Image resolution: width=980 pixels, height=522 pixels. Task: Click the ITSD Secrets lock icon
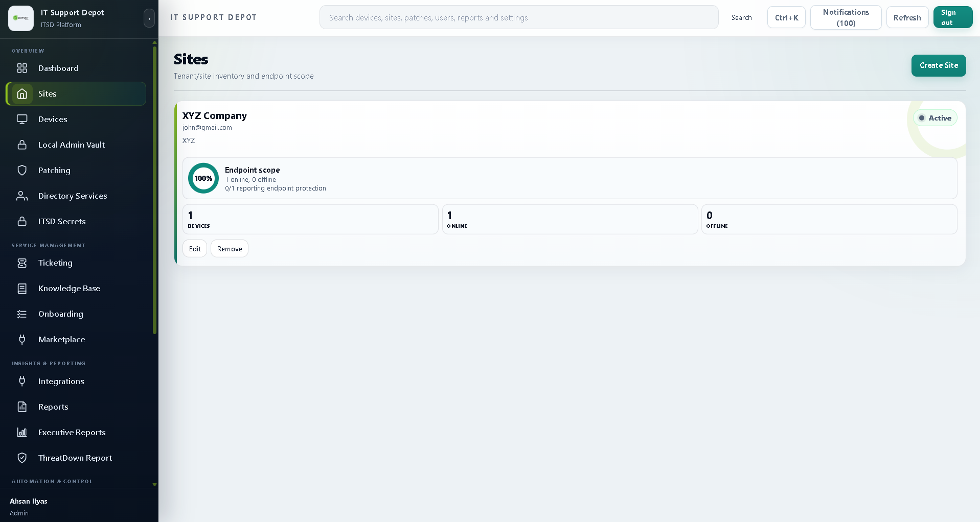(x=22, y=221)
